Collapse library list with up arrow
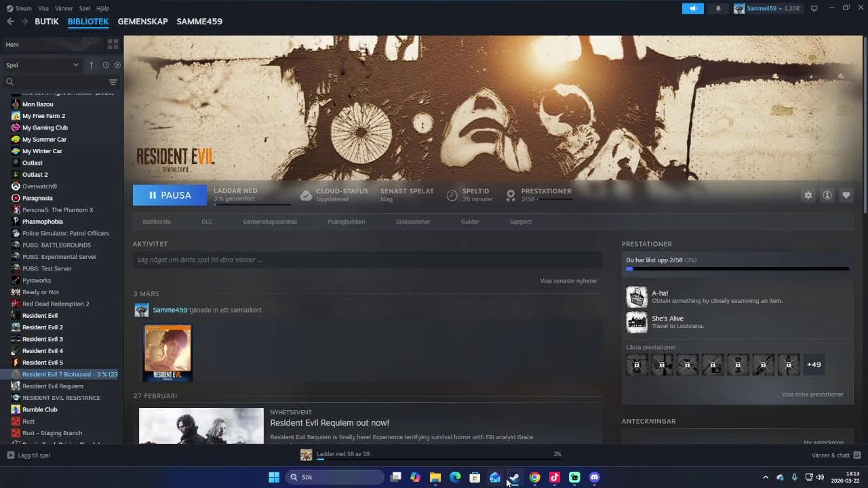The image size is (868, 488). (92, 65)
